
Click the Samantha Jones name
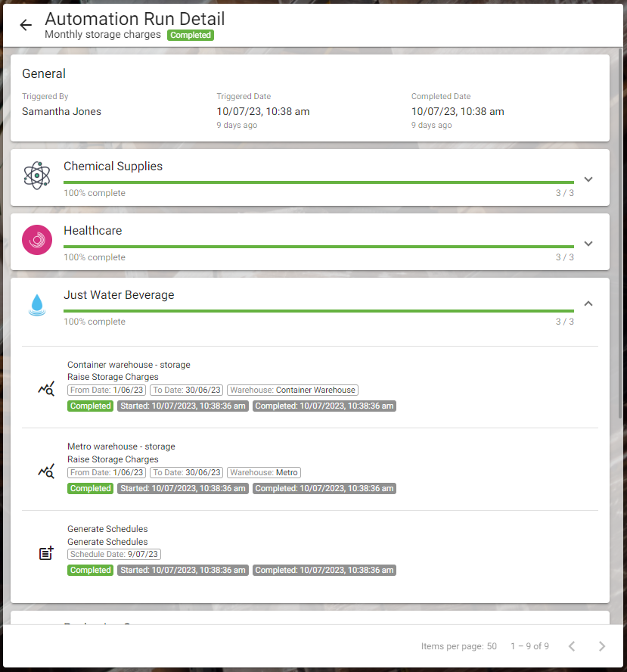pos(62,111)
